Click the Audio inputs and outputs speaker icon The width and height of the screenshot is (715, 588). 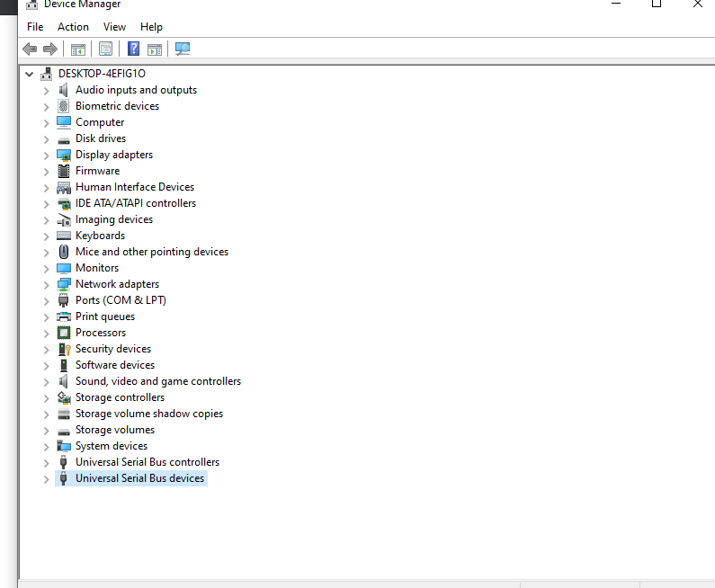click(x=63, y=90)
